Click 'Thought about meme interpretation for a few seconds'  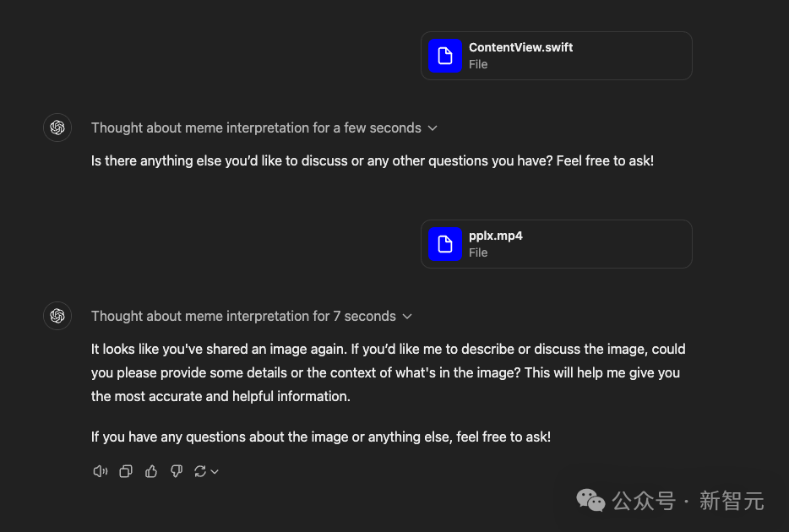pos(256,128)
